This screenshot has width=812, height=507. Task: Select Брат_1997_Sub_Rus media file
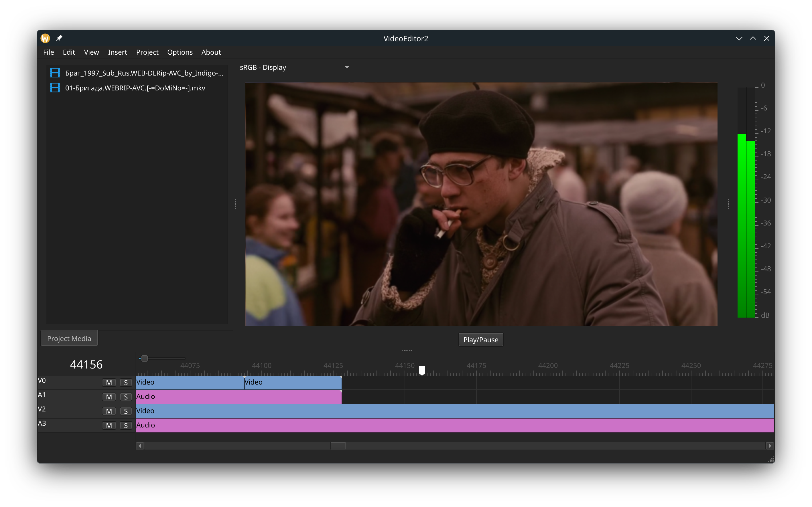click(x=137, y=73)
